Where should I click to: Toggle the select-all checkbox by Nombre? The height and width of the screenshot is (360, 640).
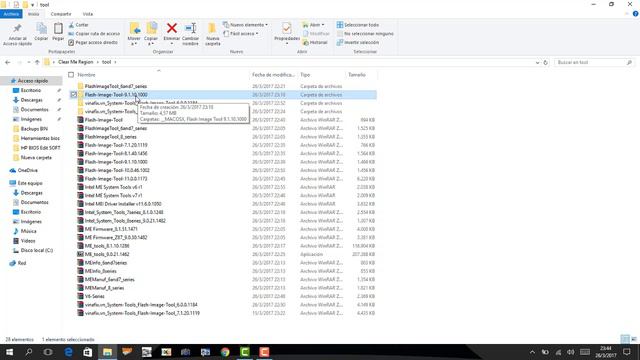coord(71,75)
